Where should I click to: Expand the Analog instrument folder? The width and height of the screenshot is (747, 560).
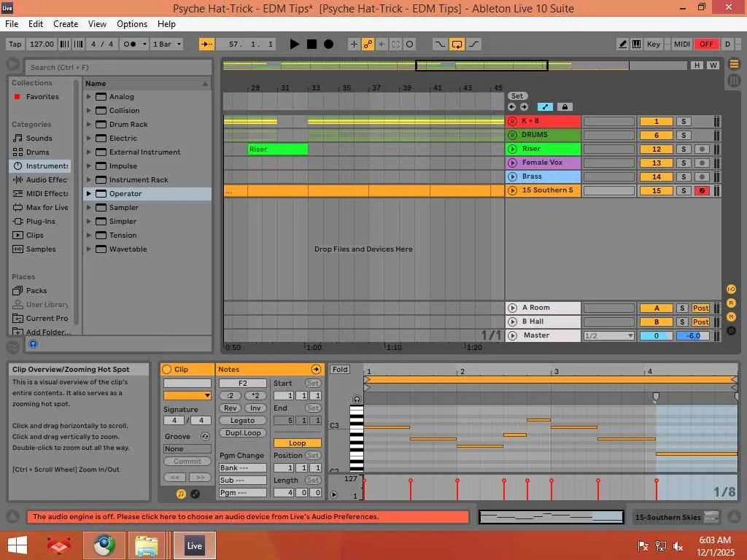[x=88, y=97]
